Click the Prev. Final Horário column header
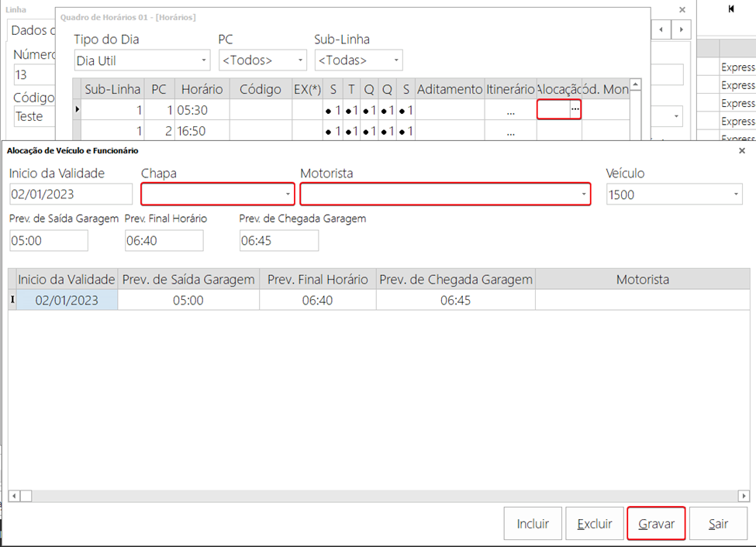Image resolution: width=756 pixels, height=547 pixels. (318, 280)
